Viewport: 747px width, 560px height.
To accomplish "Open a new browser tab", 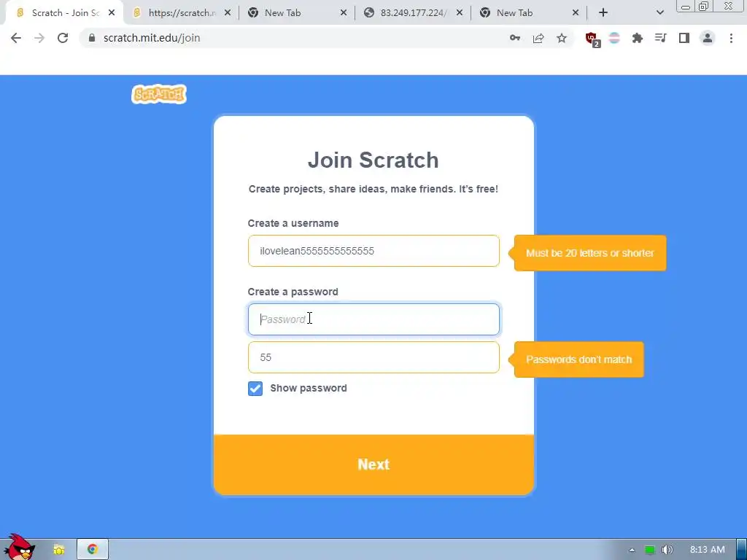I will pyautogui.click(x=603, y=13).
